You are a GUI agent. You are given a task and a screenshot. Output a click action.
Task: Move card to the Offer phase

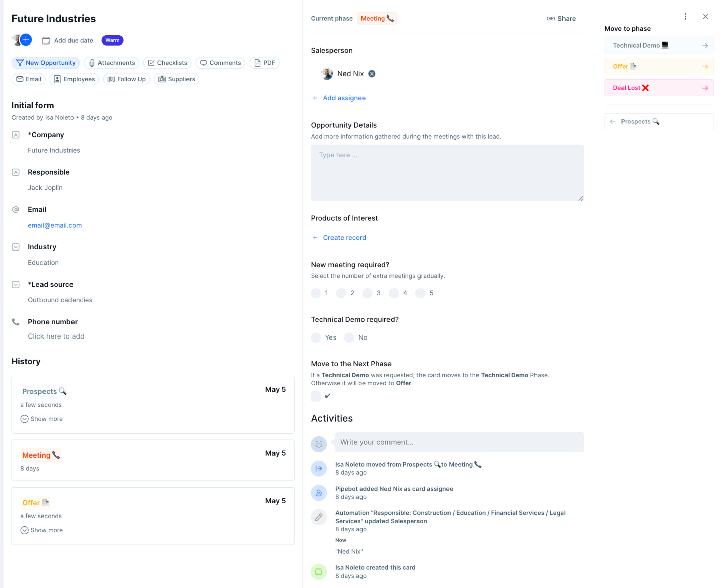pyautogui.click(x=658, y=67)
